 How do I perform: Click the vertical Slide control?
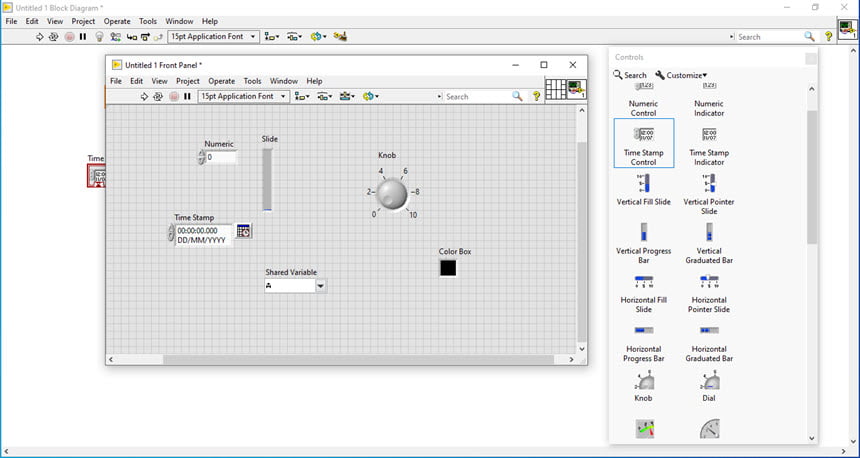(267, 179)
